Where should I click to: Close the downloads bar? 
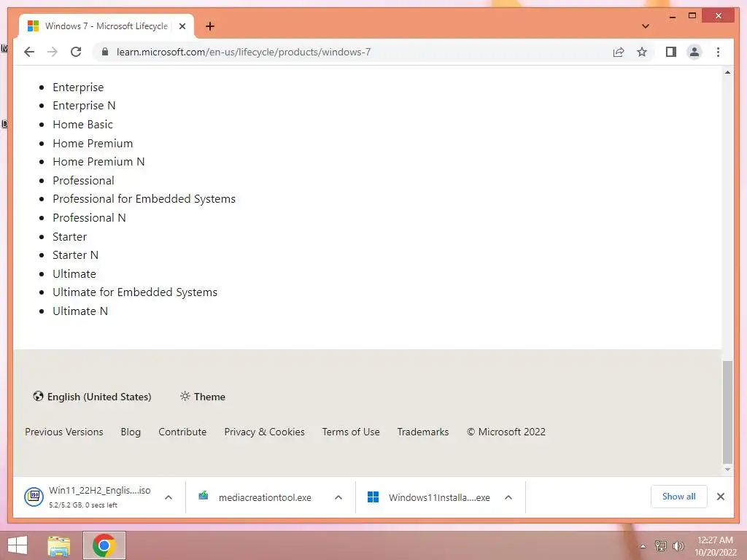721,497
